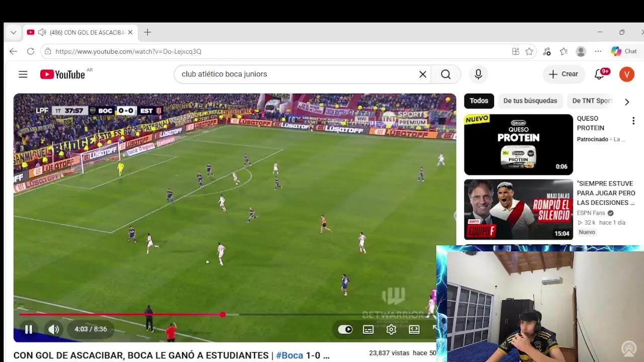Image resolution: width=644 pixels, height=362 pixels.
Task: Open the "SIEMPRE ESTUVE PARA JUGAR" video title
Action: (606, 193)
